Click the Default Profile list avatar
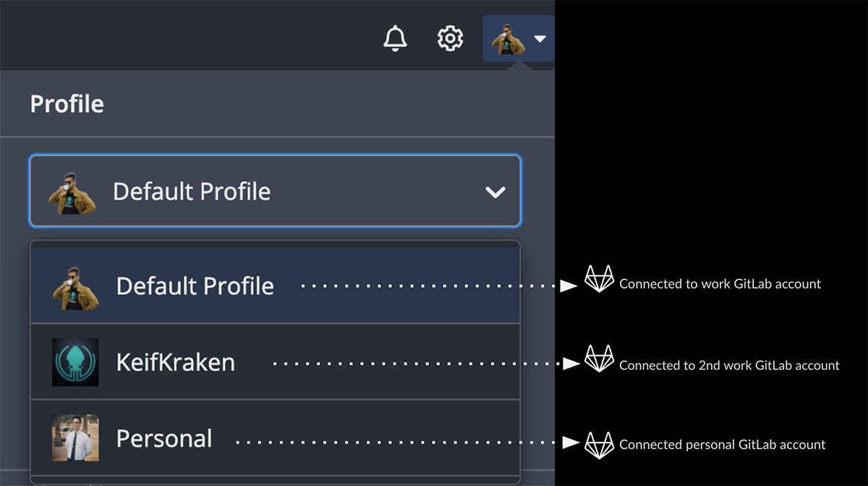The width and height of the screenshot is (868, 486). click(75, 287)
